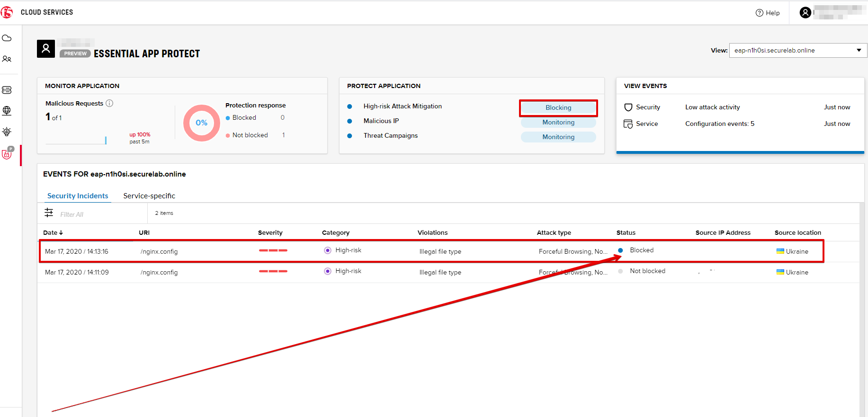Click the Violations column header
This screenshot has width=868, height=417.
pos(432,233)
